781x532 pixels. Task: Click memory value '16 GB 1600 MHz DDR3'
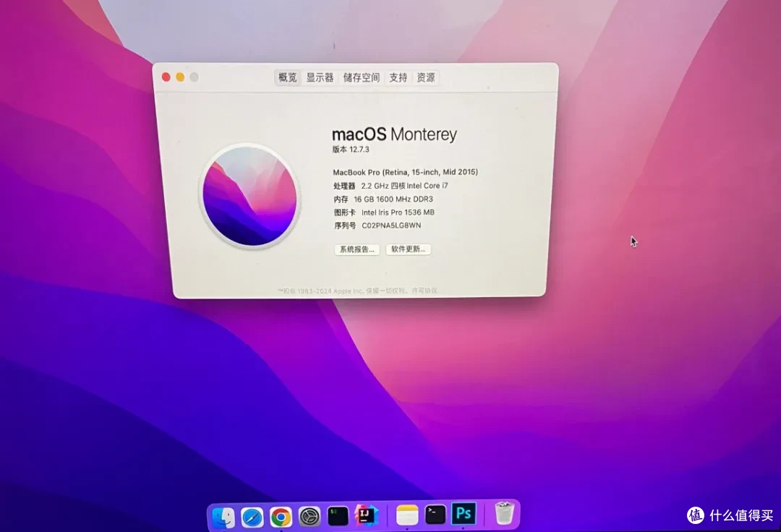[393, 199]
